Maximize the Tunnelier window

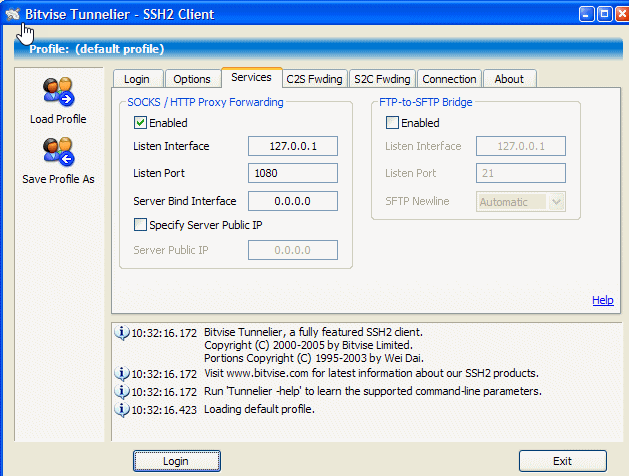604,14
